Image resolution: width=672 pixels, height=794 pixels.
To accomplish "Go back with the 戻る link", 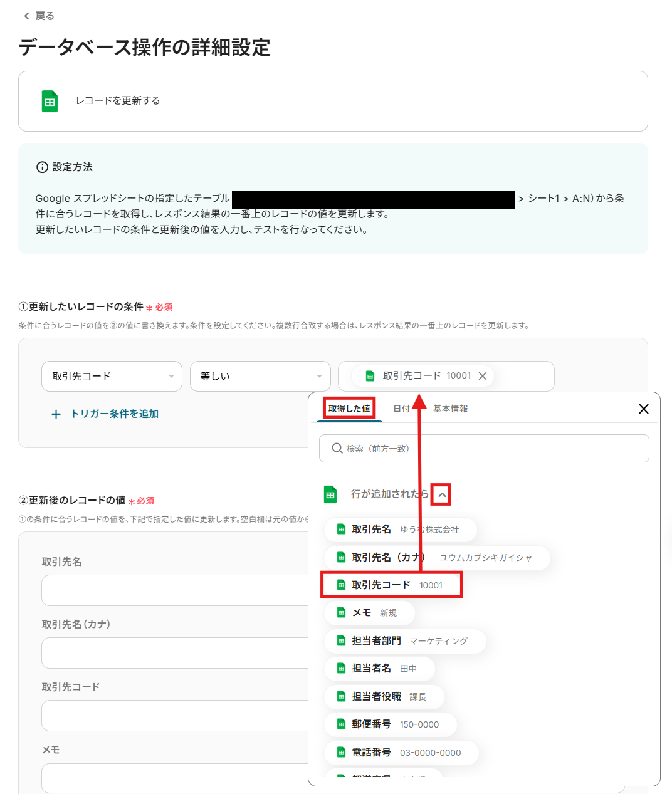I will (39, 16).
